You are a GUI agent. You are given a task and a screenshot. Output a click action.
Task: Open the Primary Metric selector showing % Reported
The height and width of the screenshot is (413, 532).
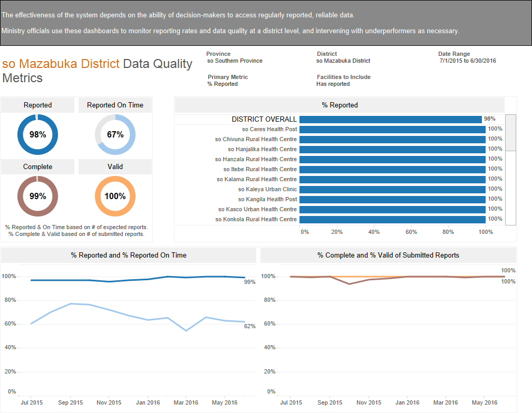pos(223,84)
